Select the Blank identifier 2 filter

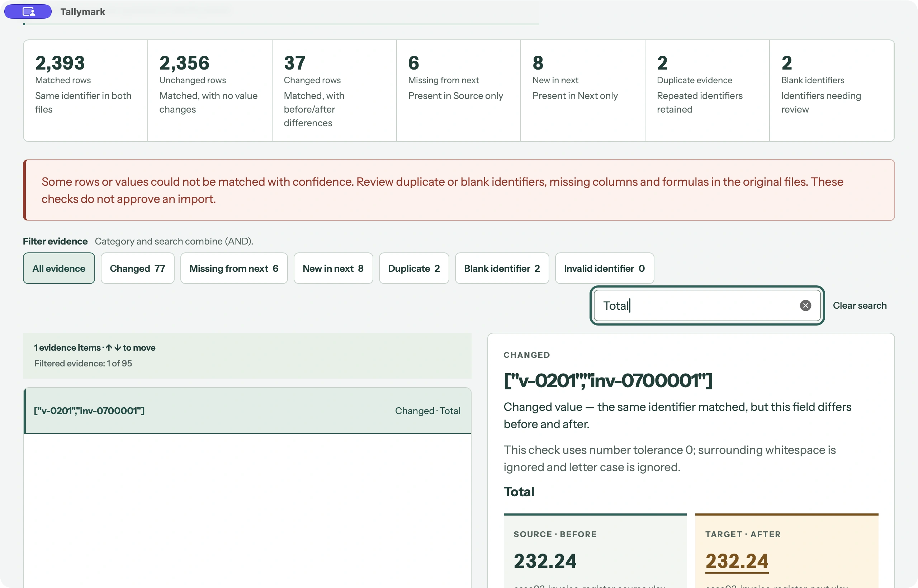(502, 269)
